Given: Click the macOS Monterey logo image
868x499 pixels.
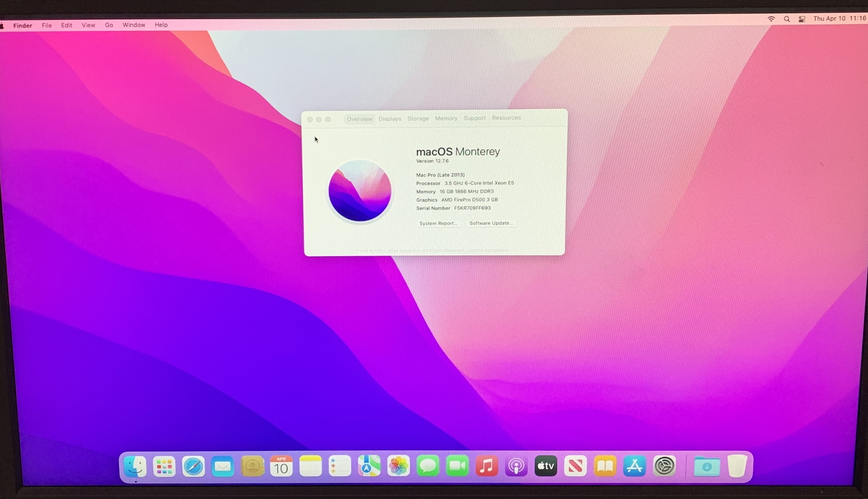Looking at the screenshot, I should click(360, 190).
